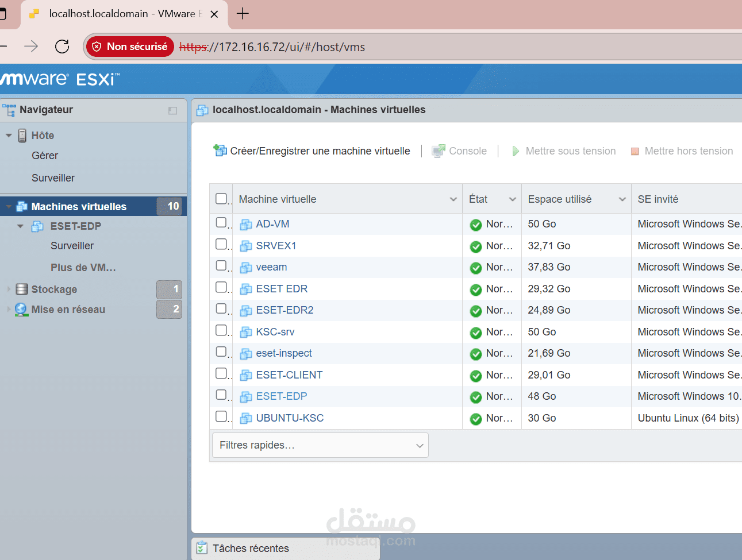Open the UBUNTU-KSC virtual machine link
Screen dimensions: 742x560
(x=290, y=418)
